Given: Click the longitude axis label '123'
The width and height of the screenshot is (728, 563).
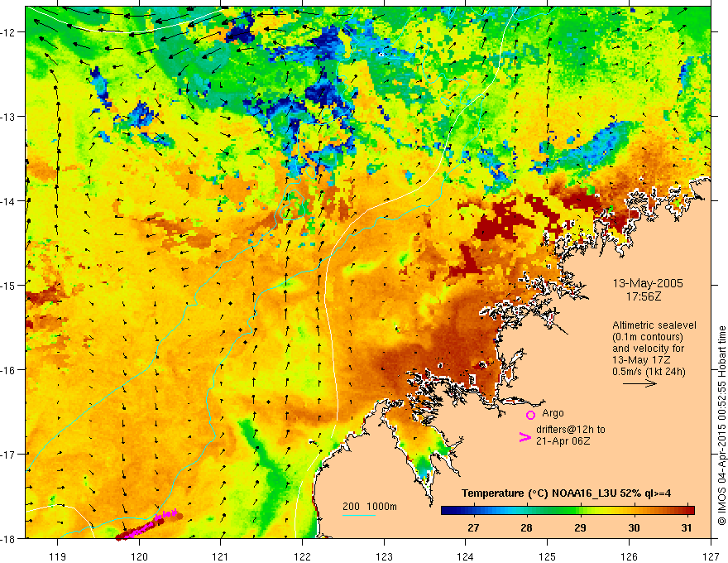Looking at the screenshot, I should pyautogui.click(x=385, y=557).
